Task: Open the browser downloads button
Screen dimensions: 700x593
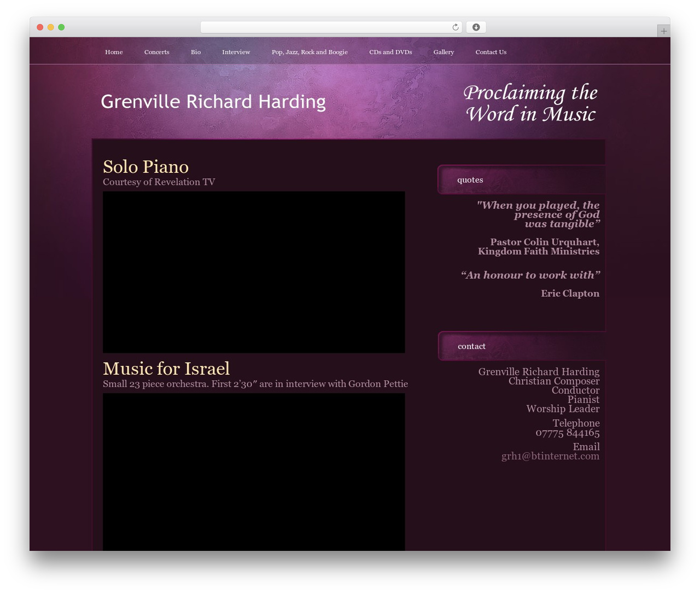Action: point(476,27)
